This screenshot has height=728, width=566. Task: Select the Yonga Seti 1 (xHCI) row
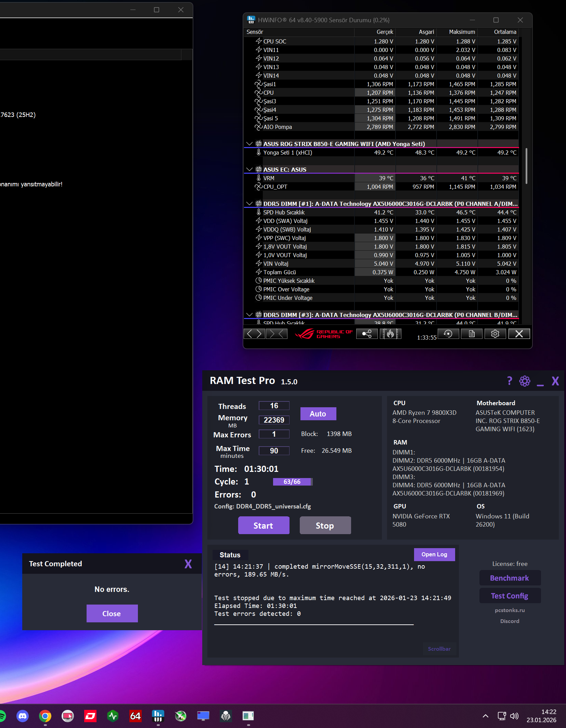click(x=382, y=153)
